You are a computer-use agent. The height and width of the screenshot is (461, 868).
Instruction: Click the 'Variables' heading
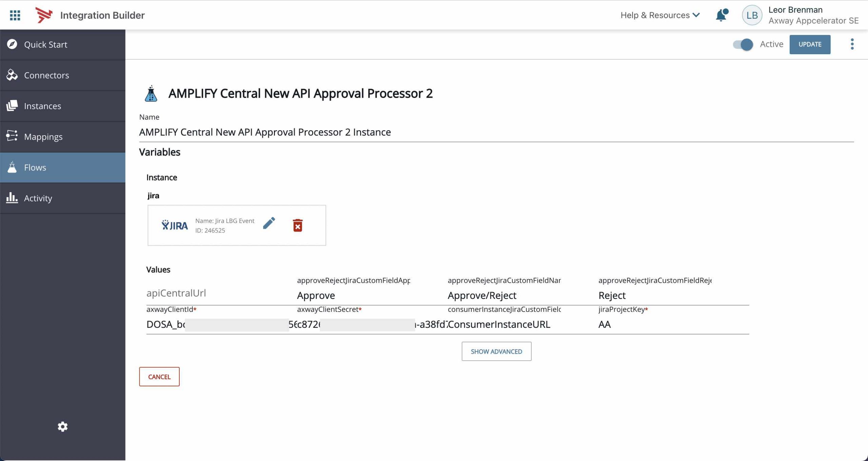point(160,152)
